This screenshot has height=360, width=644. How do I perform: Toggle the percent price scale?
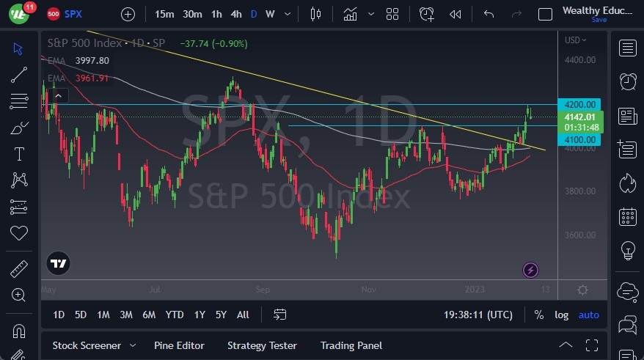(539, 315)
